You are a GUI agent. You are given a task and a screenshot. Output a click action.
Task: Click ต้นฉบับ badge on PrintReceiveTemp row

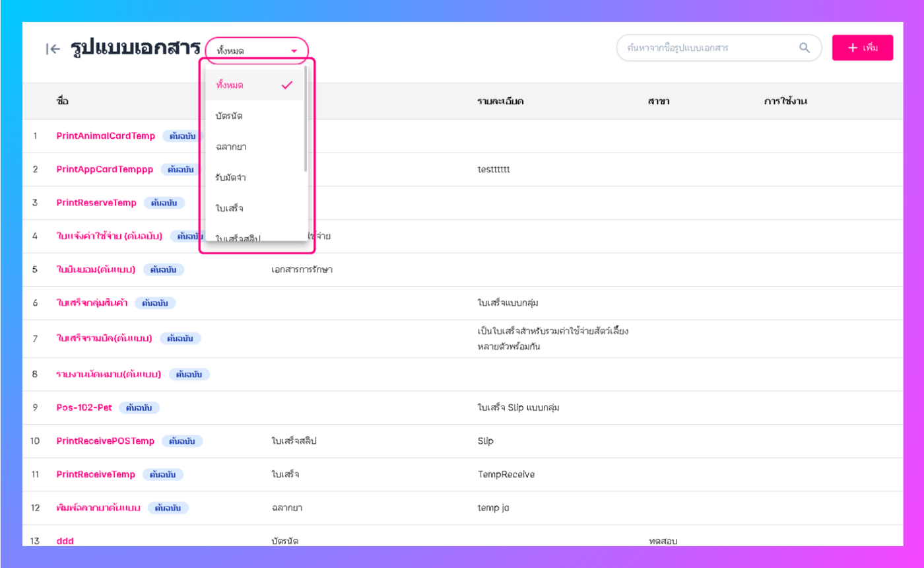[163, 474]
